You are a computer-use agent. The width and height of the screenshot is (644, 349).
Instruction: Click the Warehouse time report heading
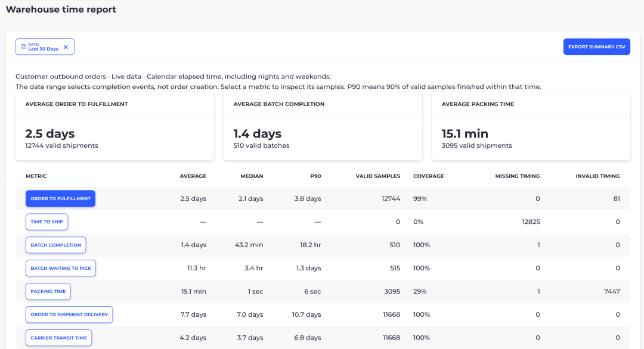click(x=61, y=10)
